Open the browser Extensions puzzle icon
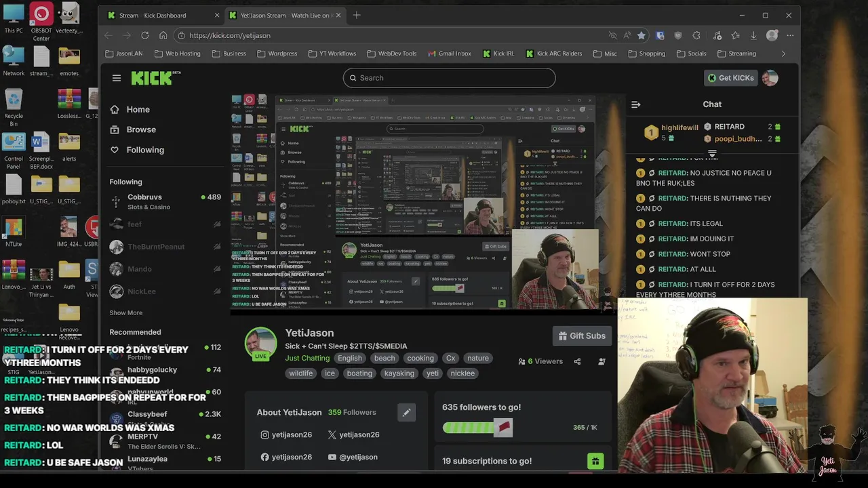This screenshot has height=488, width=868. (x=696, y=35)
